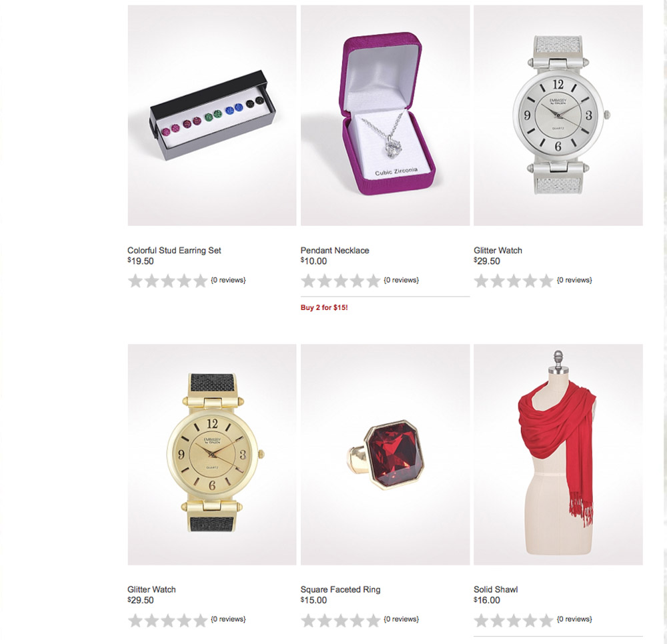The height and width of the screenshot is (644, 667).
Task: Click the Square Faceted Ring title
Action: tap(340, 589)
